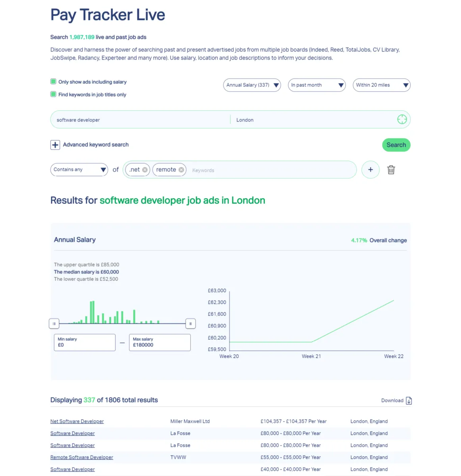Delete keyword row with trash icon

(391, 170)
